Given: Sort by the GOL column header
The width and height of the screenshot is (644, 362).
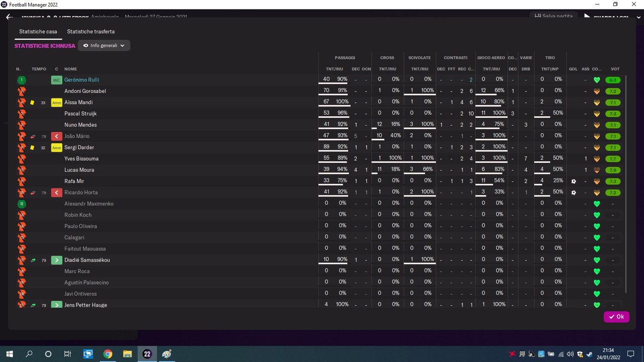Looking at the screenshot, I should [x=573, y=69].
